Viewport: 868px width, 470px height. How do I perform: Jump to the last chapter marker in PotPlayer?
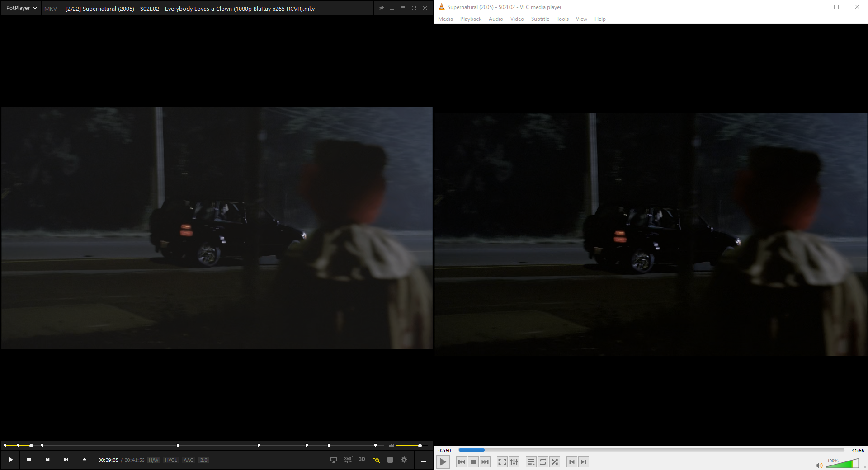coord(375,445)
